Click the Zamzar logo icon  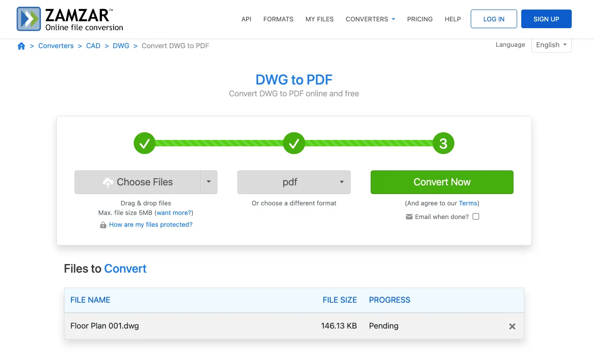(29, 19)
